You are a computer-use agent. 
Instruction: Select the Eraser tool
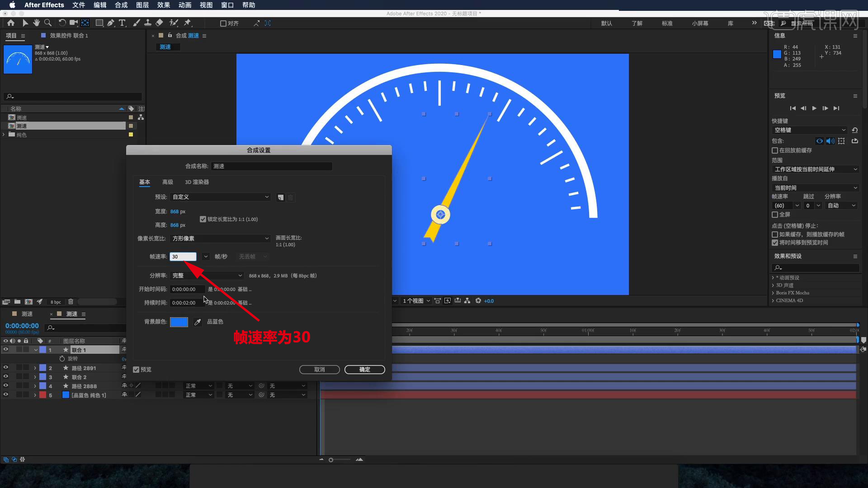point(159,23)
